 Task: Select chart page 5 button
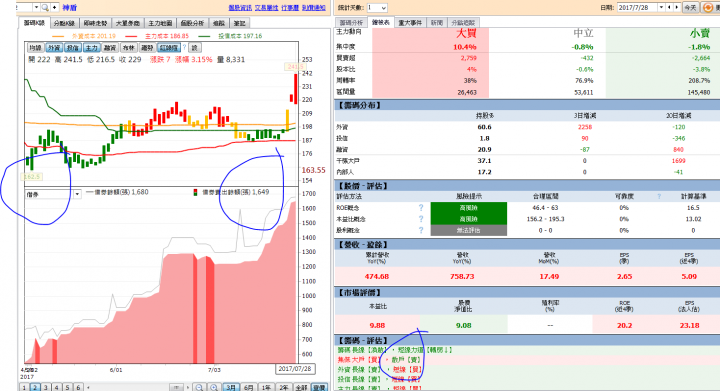point(67,387)
